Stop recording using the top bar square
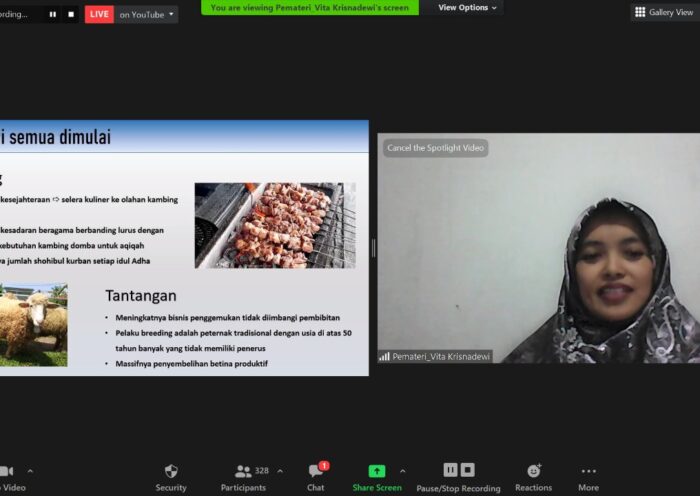The height and width of the screenshot is (496, 700). [x=71, y=14]
